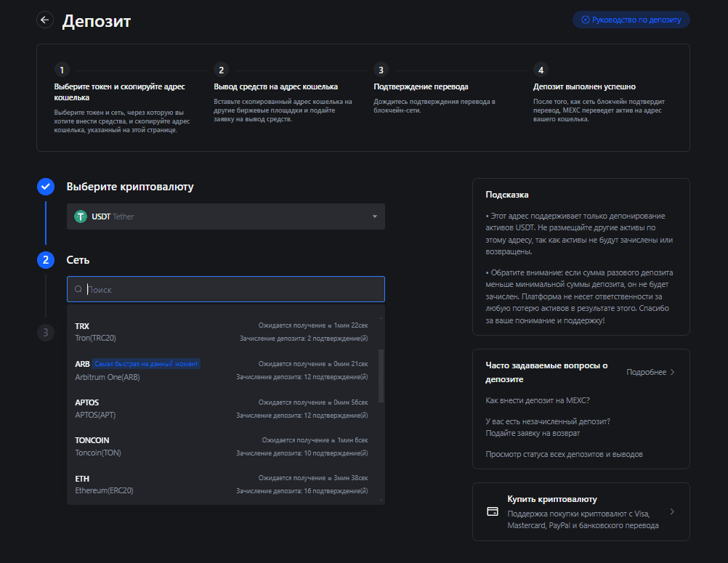Click the arrow in Купить криптовалюту card

tap(672, 511)
